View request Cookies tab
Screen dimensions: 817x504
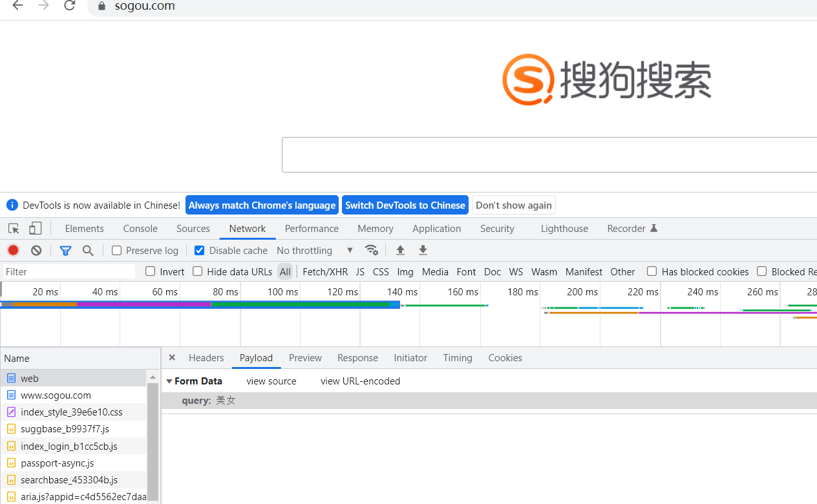(x=505, y=358)
